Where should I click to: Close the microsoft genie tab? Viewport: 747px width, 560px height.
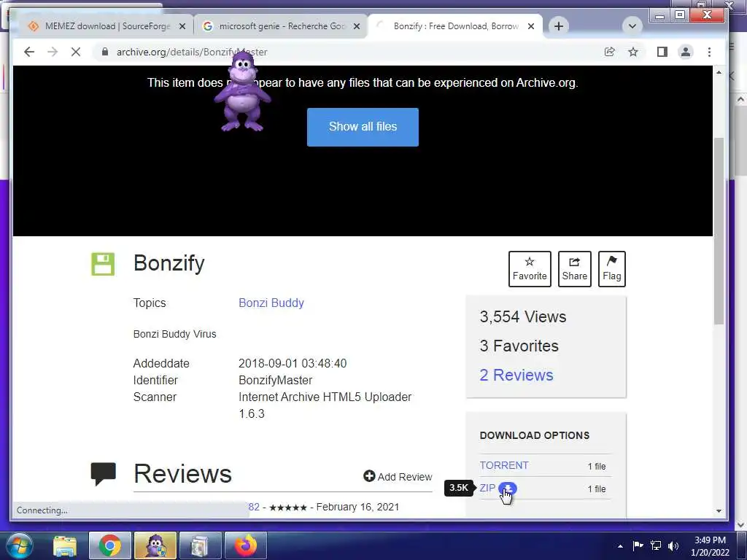[x=356, y=26]
